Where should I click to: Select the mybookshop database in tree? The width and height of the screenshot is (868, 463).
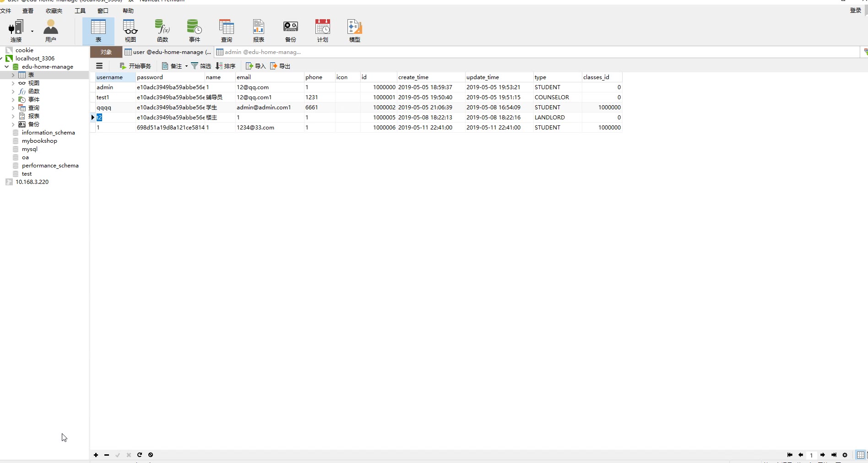tap(39, 141)
